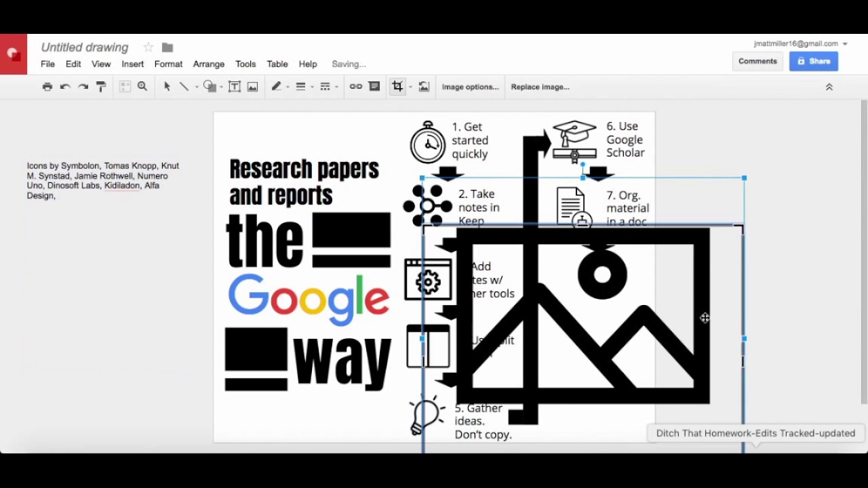Open the line type dropdown arrow

(x=197, y=87)
